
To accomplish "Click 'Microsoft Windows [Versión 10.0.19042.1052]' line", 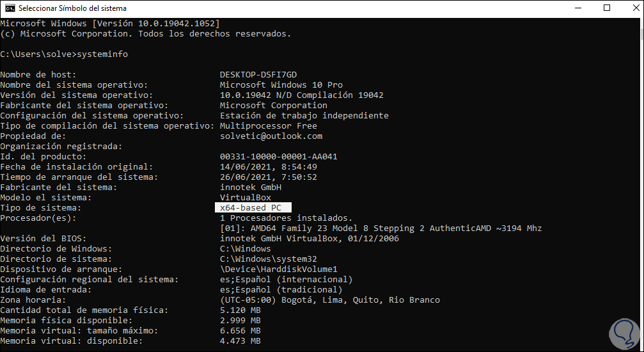I will tap(110, 24).
